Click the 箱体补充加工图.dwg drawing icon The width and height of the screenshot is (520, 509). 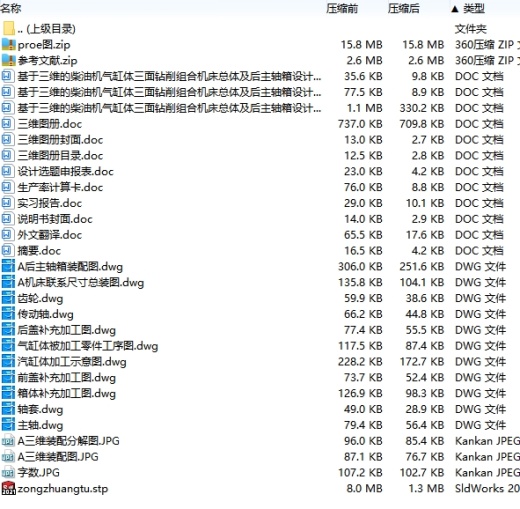click(8, 393)
